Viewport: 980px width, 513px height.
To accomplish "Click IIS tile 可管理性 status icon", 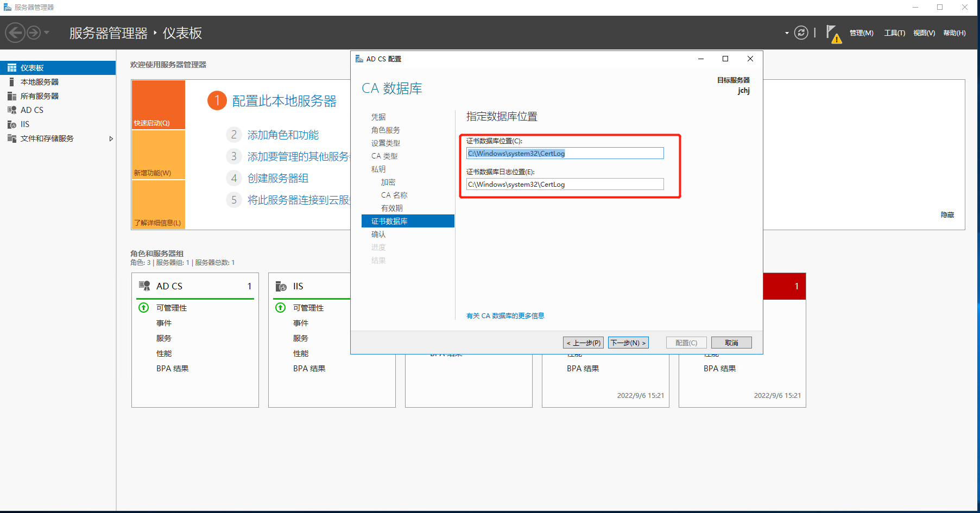I will pyautogui.click(x=281, y=308).
